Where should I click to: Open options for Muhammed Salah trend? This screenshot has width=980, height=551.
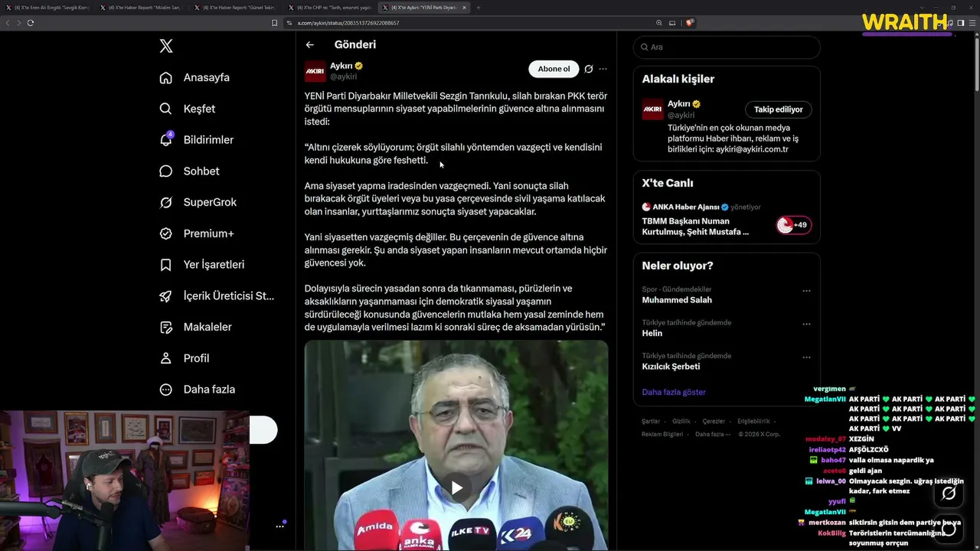(x=806, y=291)
